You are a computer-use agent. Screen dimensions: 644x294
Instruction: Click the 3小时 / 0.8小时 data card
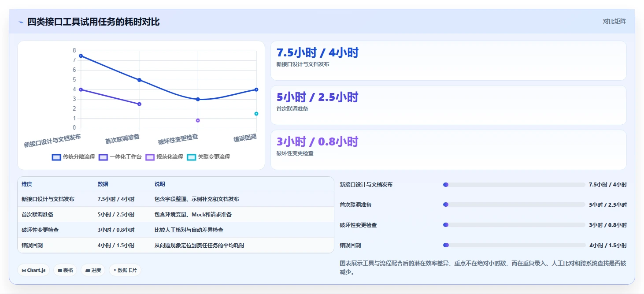point(448,149)
